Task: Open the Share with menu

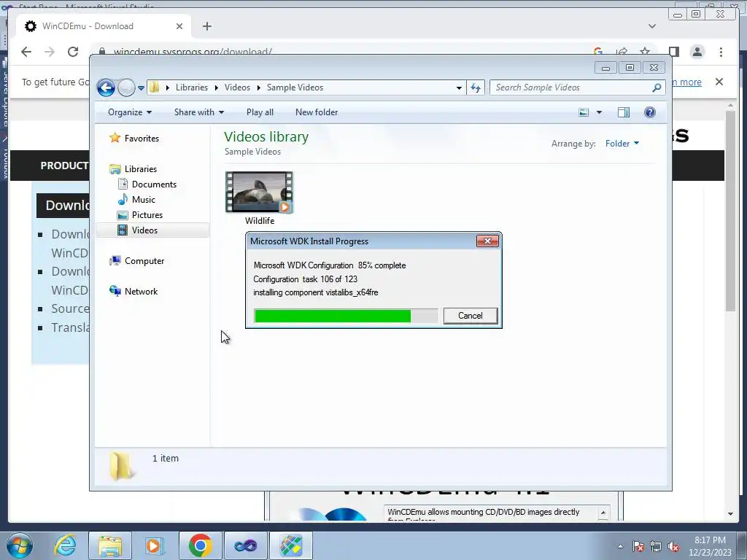Action: [x=198, y=112]
